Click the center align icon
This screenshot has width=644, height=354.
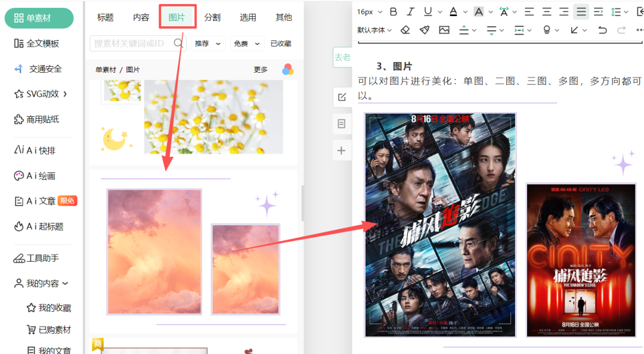coord(547,11)
